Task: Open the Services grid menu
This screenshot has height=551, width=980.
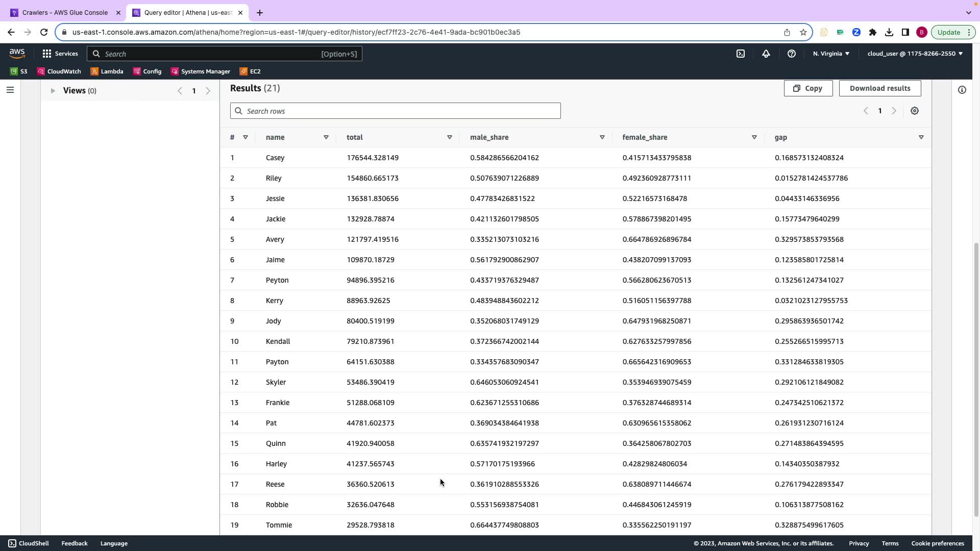Action: (x=60, y=54)
